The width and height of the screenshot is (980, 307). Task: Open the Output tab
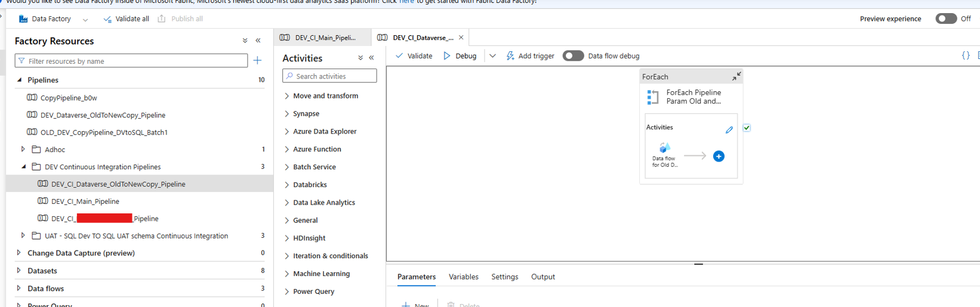pos(543,277)
